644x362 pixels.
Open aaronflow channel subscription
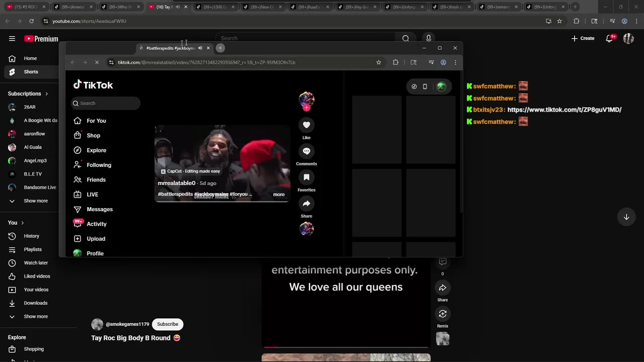[33, 134]
